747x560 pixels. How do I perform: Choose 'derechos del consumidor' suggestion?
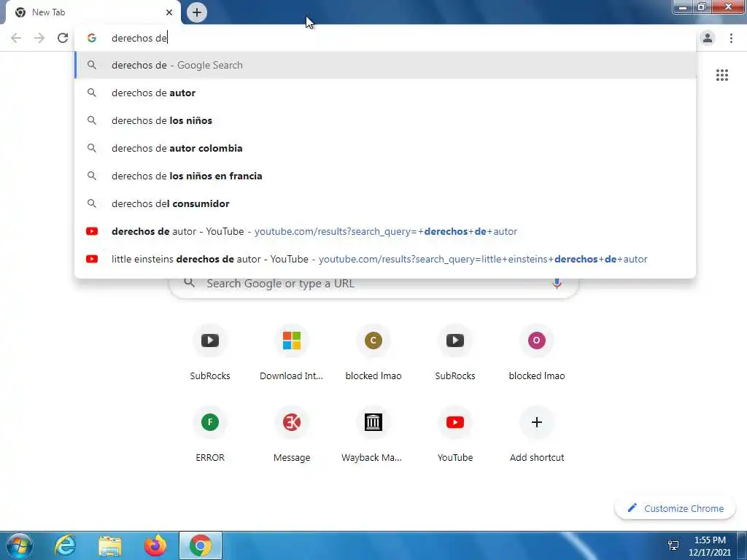(385, 203)
